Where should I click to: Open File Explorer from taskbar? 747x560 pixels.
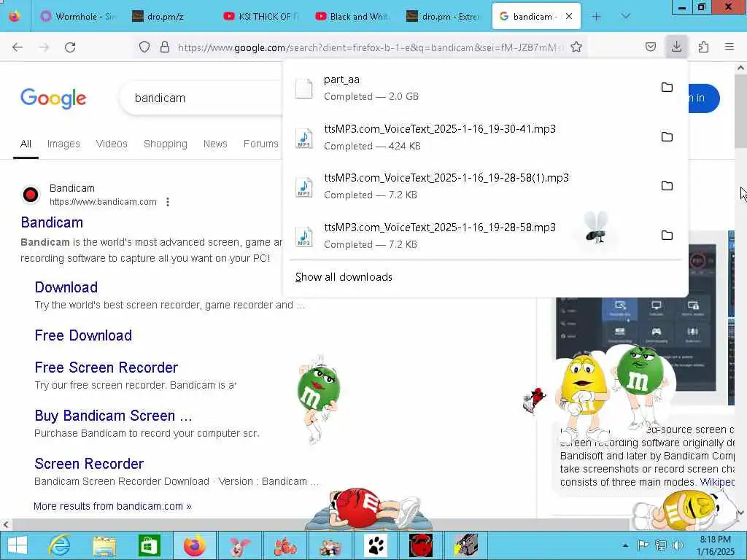[x=104, y=545]
